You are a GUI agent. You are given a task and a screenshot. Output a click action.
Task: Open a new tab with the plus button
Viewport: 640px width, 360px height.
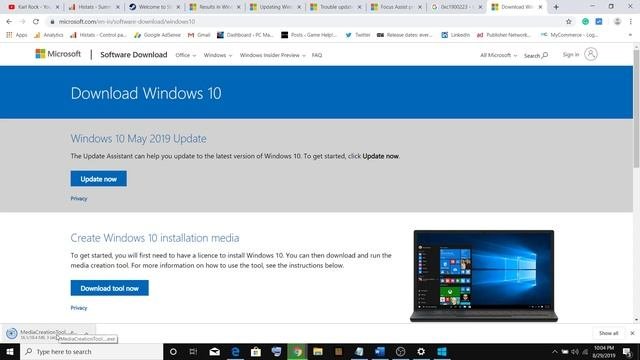pos(556,7)
